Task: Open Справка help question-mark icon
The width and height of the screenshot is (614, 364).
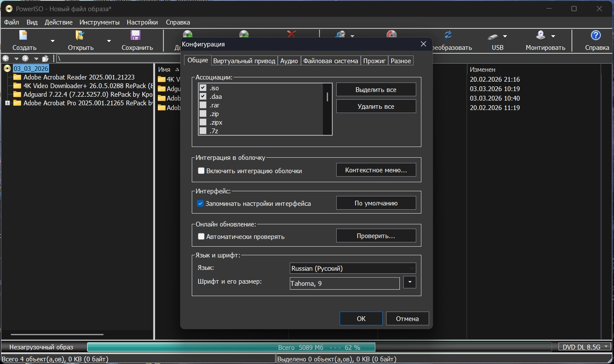Action: tap(596, 36)
